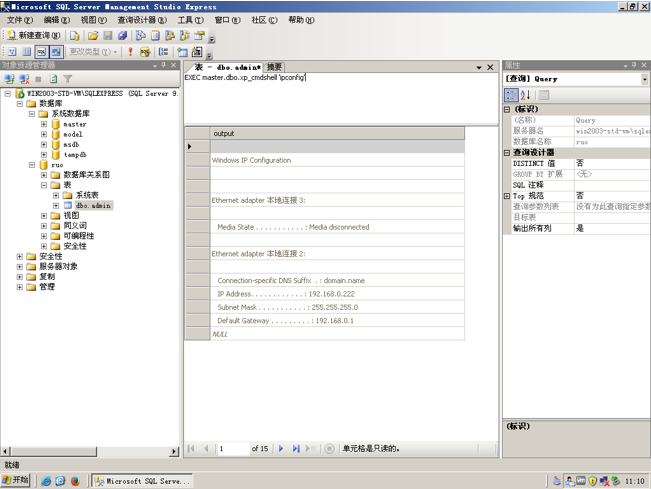The height and width of the screenshot is (489, 651).
Task: Toggle the Show Results Pane button
Action: coord(56,52)
